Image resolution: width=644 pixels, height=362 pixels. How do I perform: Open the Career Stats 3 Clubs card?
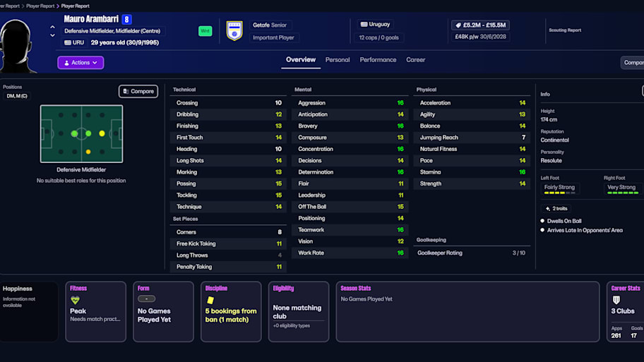point(626,311)
